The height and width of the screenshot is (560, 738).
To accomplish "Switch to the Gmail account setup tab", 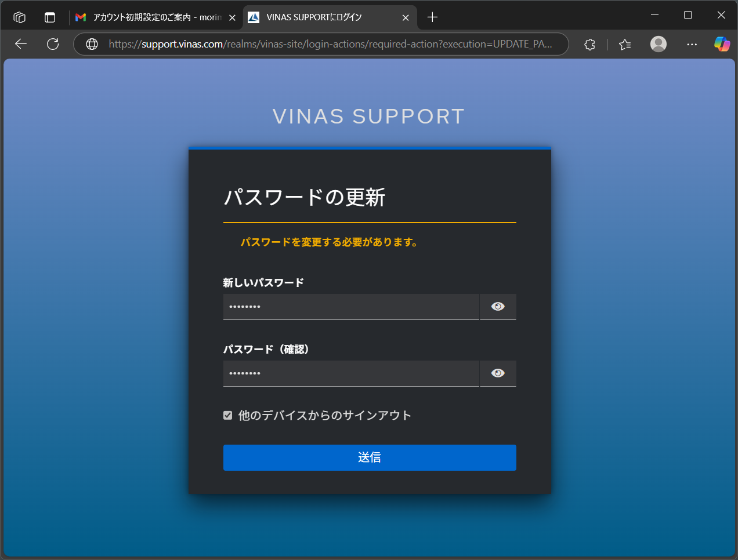I will [155, 17].
